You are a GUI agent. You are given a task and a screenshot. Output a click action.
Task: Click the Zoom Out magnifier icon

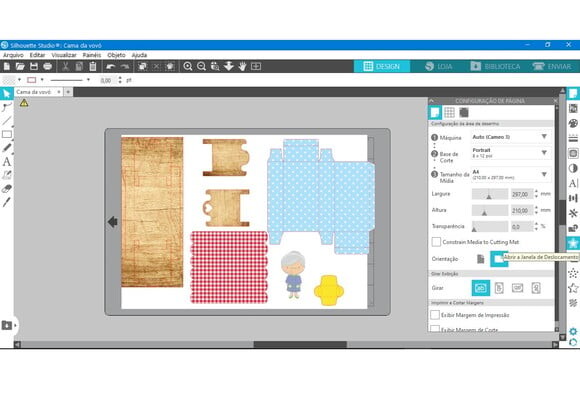[201, 66]
